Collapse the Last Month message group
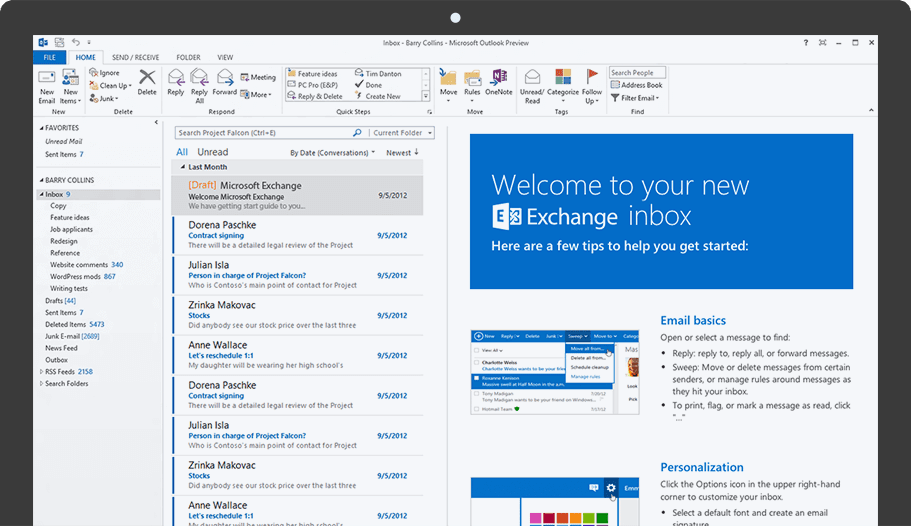 tap(182, 167)
